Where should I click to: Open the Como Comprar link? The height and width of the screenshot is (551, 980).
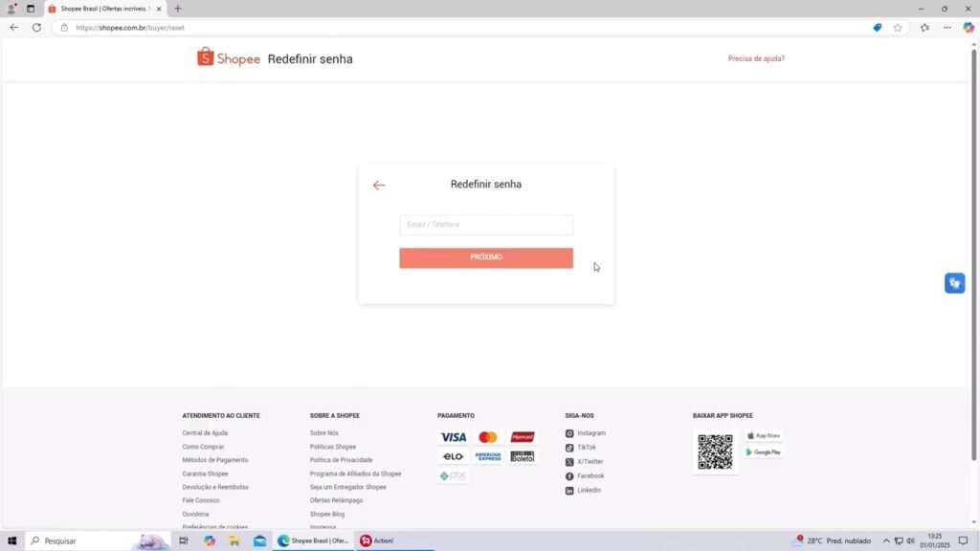(x=203, y=447)
